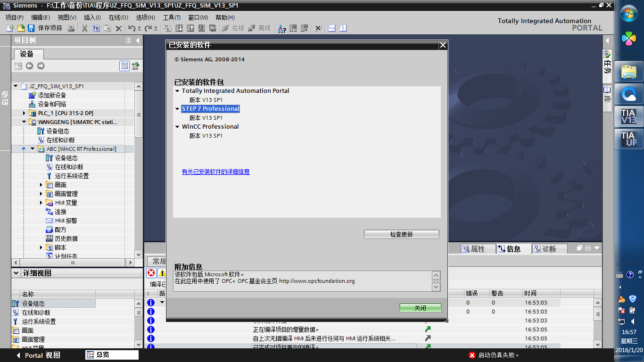The image size is (644, 362).
Task: Click the Print toolbar icon
Action: pos(71,28)
